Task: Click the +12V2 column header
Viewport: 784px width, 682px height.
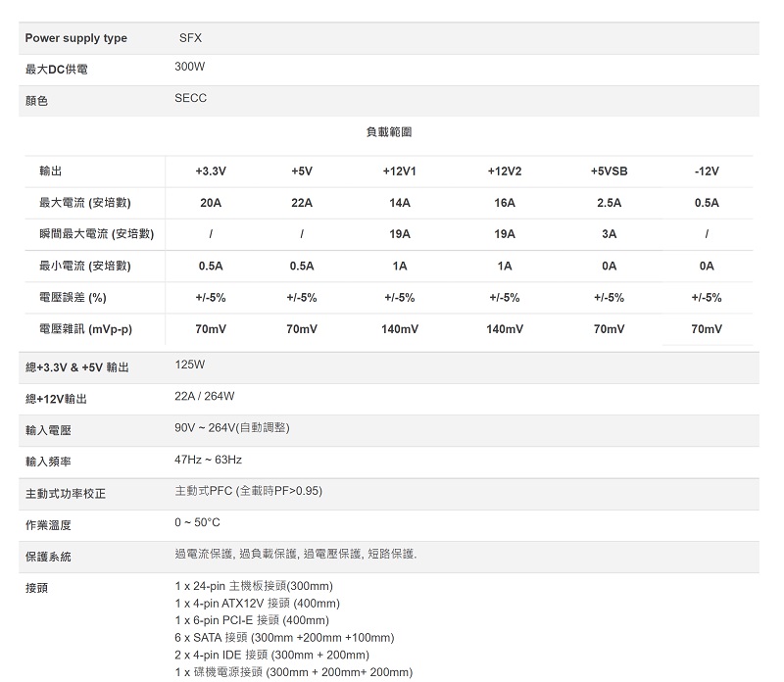Action: tap(505, 171)
